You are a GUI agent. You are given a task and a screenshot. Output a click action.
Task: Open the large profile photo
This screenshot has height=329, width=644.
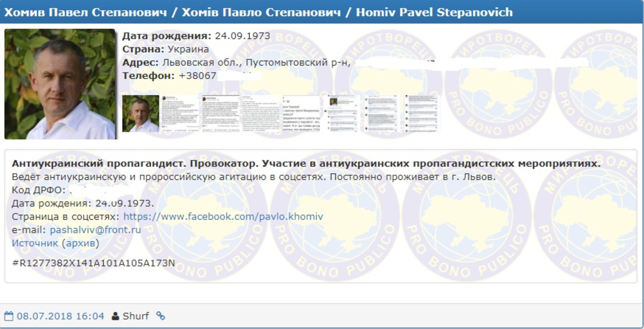(x=60, y=84)
